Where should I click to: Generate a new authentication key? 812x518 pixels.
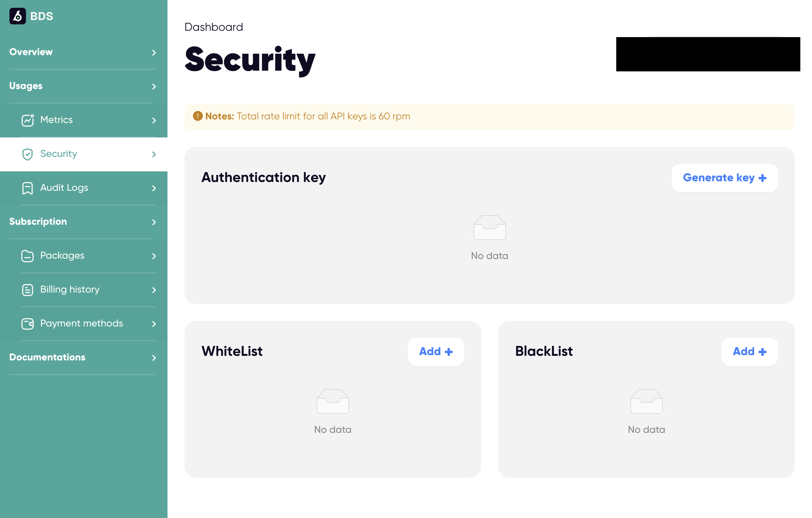tap(724, 178)
